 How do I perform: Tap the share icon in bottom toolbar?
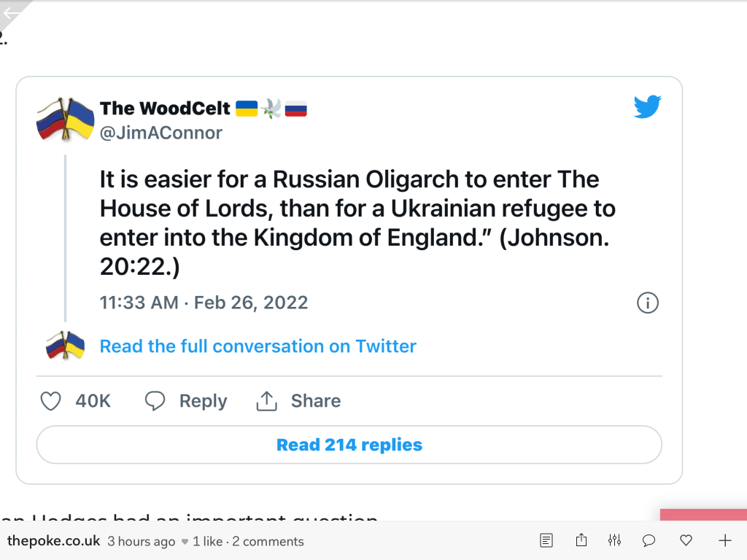(581, 540)
